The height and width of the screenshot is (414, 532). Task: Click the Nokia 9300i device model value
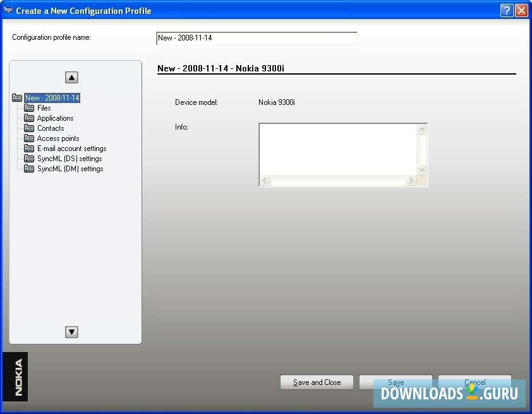pos(277,102)
